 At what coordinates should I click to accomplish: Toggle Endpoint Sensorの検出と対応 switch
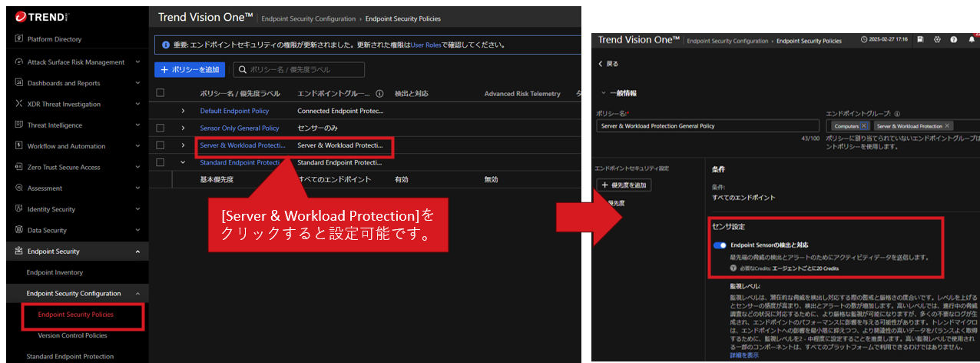click(720, 245)
